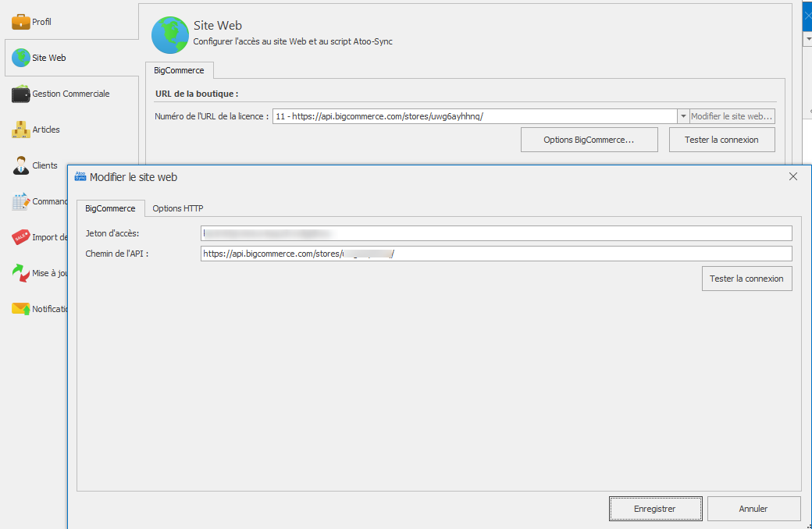Click the Profil briefcase icon
The width and height of the screenshot is (812, 529).
tap(21, 22)
